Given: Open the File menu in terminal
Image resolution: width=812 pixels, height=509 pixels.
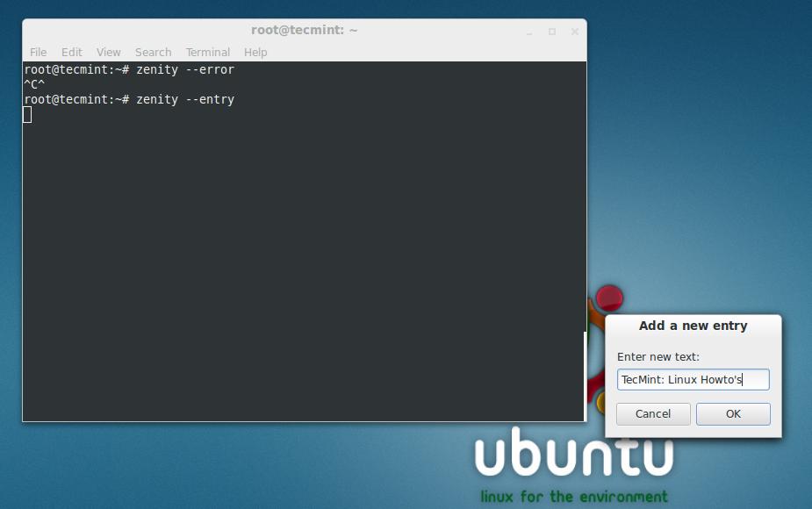Looking at the screenshot, I should [39, 53].
